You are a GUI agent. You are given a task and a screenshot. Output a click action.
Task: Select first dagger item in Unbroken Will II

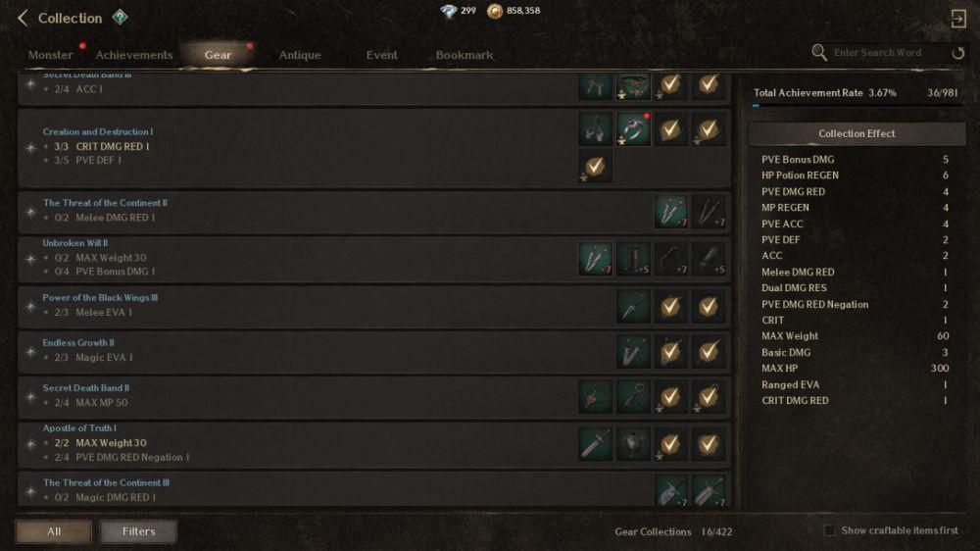pos(595,259)
